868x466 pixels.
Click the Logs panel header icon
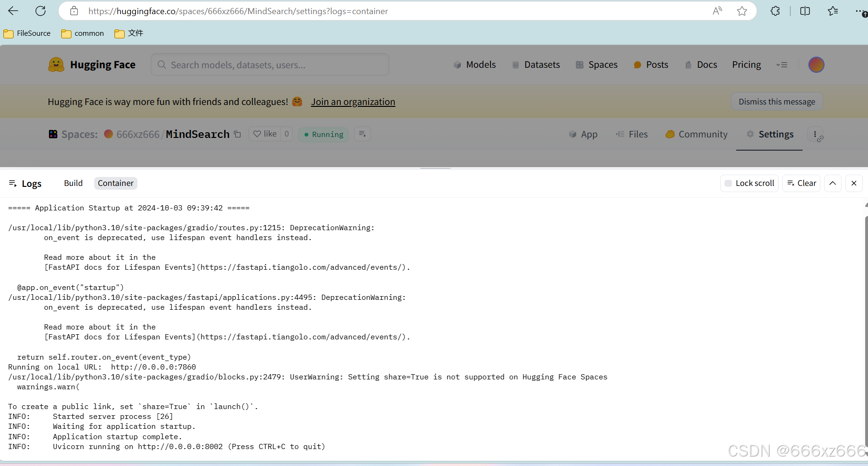[x=13, y=183]
